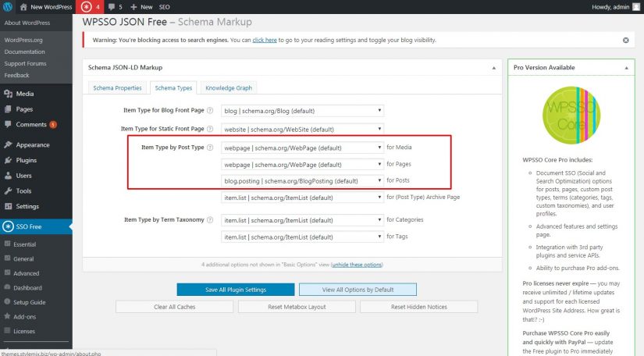Click help icon for Blog Front Page
This screenshot has height=356, width=644.
pyautogui.click(x=210, y=110)
